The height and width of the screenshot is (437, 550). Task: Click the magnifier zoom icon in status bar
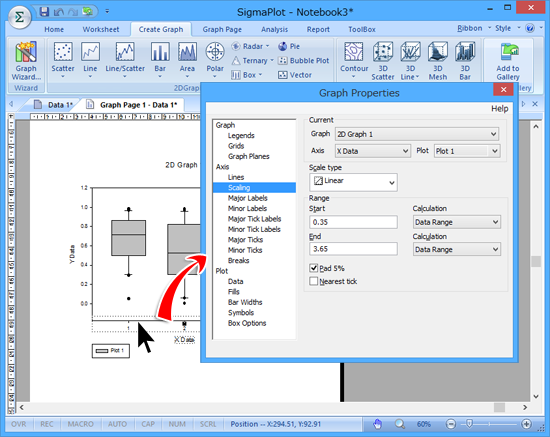tap(400, 424)
